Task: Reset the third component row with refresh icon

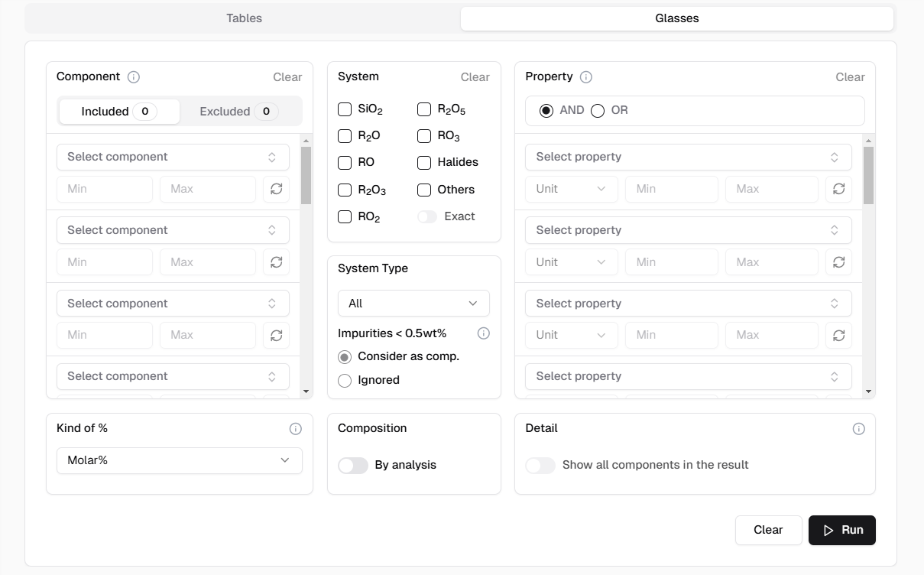Action: (x=277, y=335)
